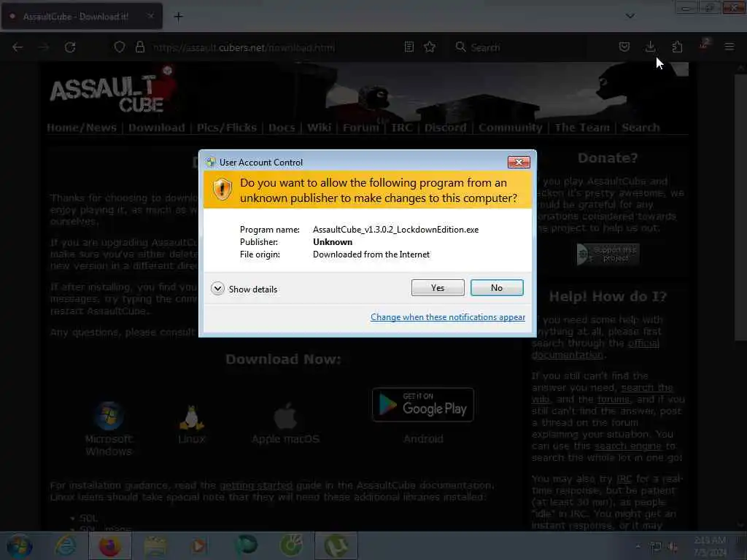
Task: Click the Microsoft Windows download icon
Action: coord(109,416)
